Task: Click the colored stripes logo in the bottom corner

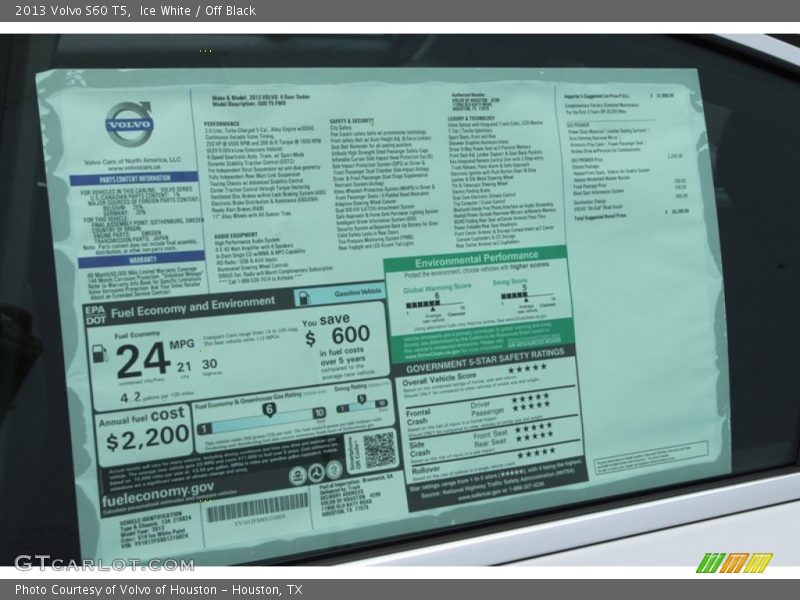Action: tap(734, 563)
